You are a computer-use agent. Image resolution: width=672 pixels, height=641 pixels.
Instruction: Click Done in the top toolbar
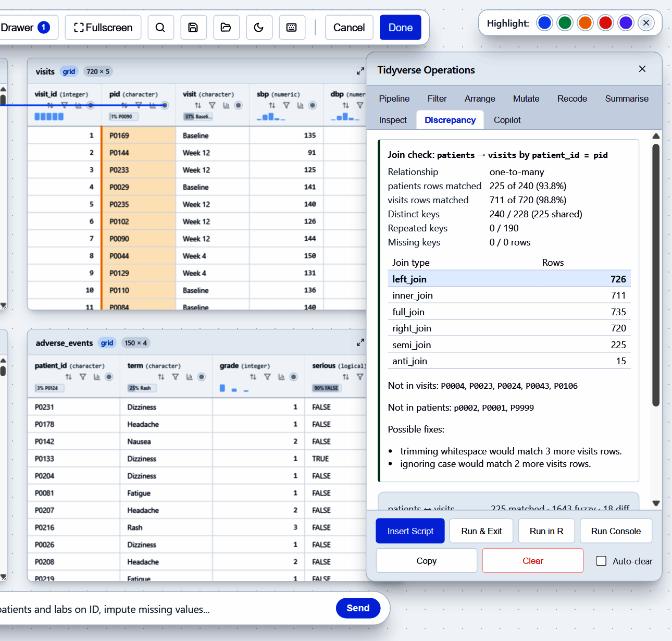pos(400,28)
